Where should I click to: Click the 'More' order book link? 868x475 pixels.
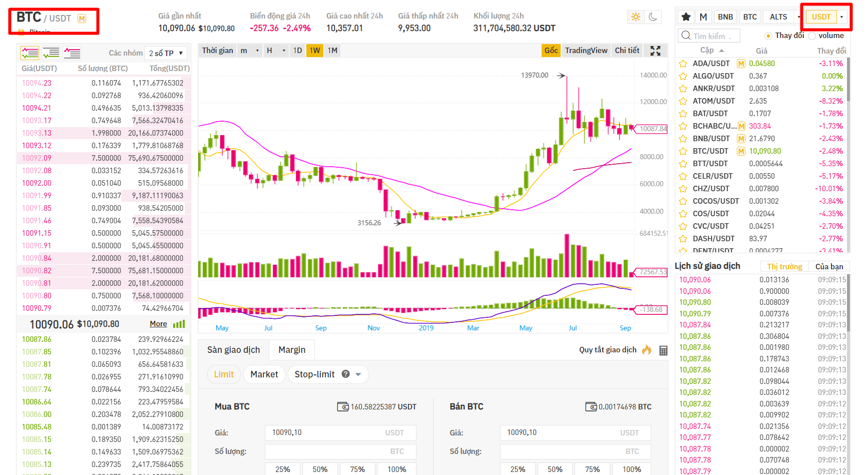tap(158, 324)
